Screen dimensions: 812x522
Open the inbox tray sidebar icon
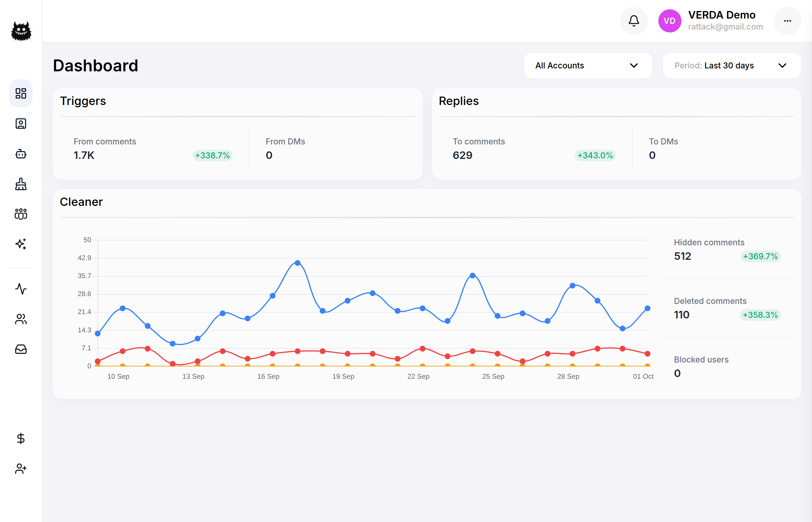[x=21, y=349]
